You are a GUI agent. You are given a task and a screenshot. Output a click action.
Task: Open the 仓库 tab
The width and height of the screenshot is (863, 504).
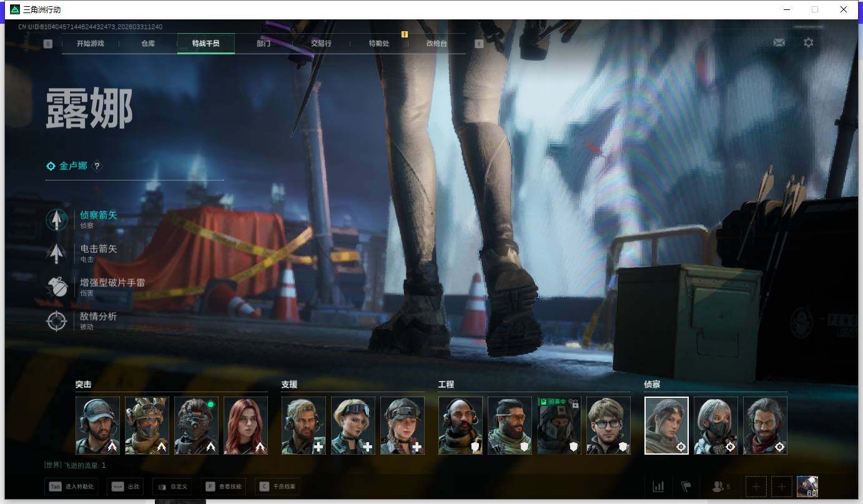point(148,44)
